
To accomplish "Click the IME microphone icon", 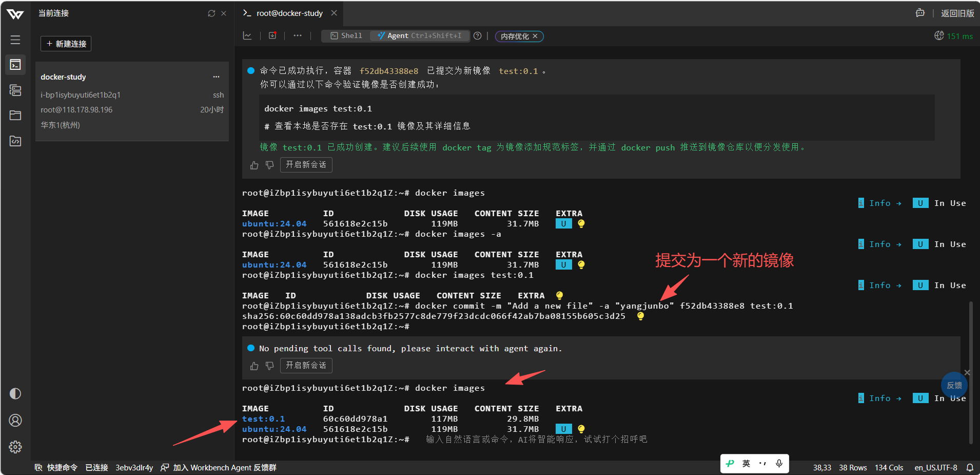I will coord(779,463).
